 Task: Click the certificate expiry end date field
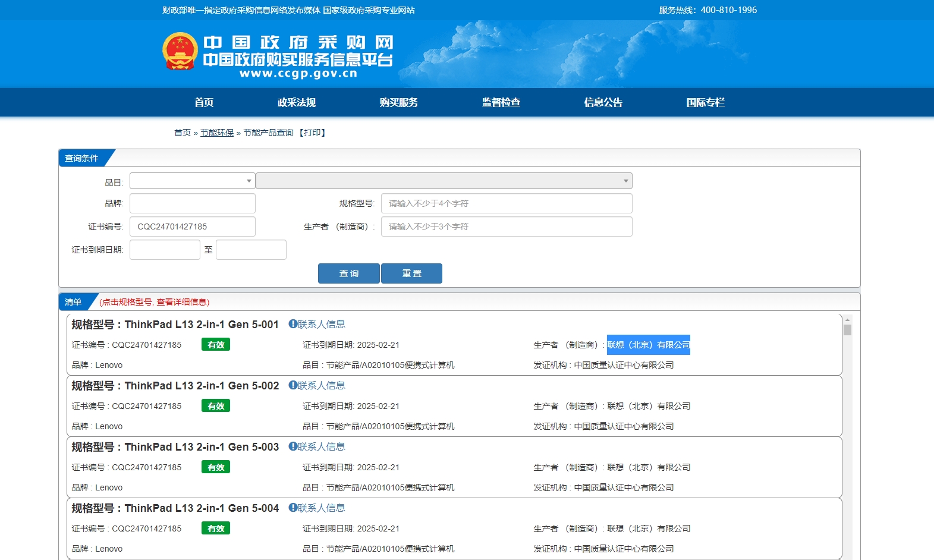(x=251, y=250)
